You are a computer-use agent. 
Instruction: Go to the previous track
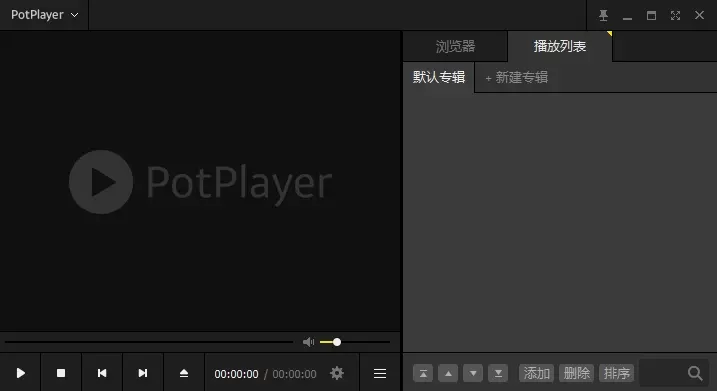pyautogui.click(x=102, y=373)
